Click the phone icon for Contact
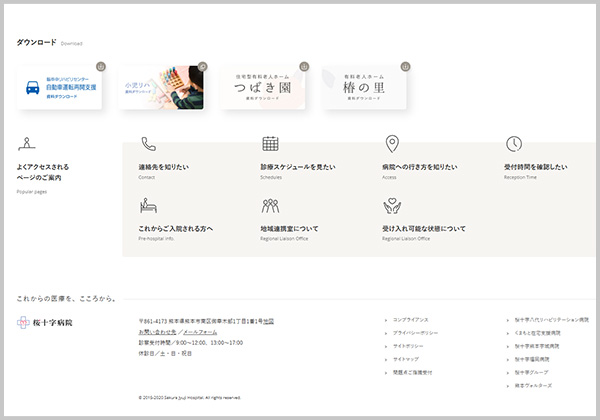This screenshot has height=420, width=600. 148,144
